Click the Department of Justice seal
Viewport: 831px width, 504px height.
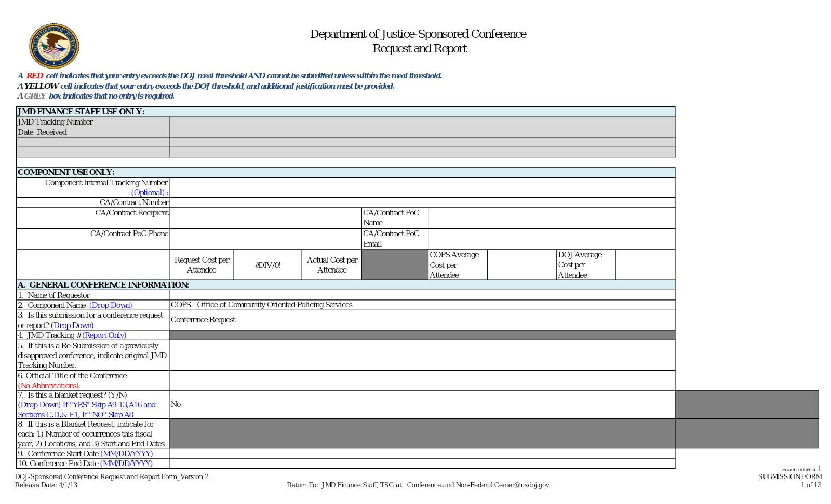pyautogui.click(x=54, y=46)
